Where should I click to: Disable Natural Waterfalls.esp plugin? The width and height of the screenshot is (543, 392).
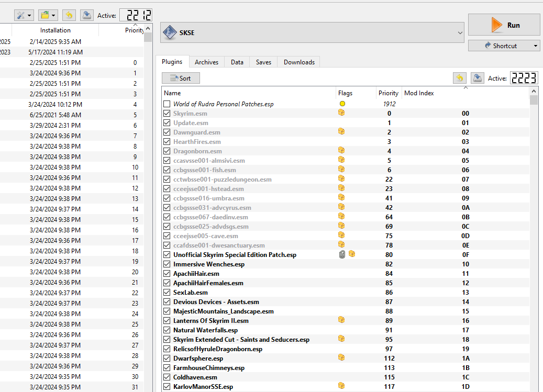tap(167, 330)
